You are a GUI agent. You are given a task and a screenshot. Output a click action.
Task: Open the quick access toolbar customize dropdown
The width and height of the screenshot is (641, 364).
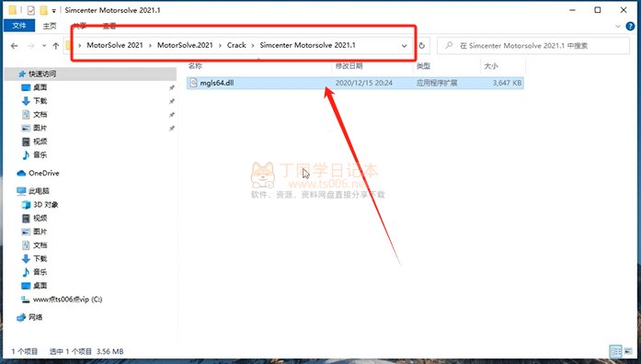pyautogui.click(x=53, y=11)
